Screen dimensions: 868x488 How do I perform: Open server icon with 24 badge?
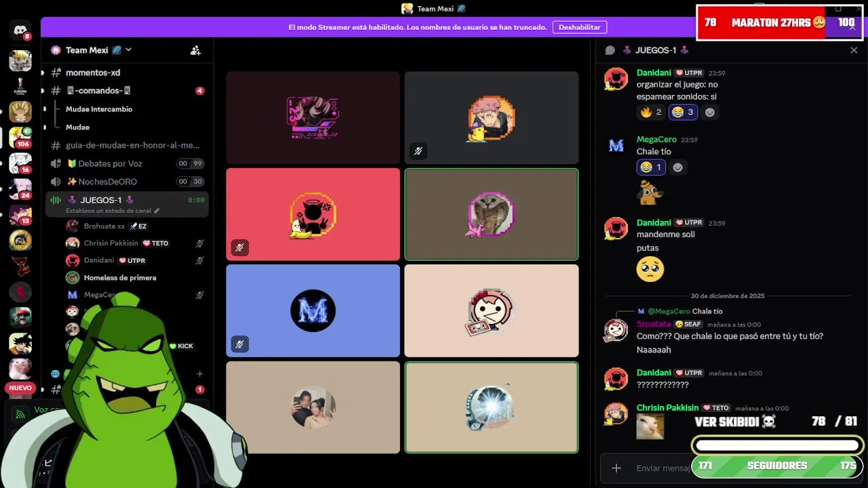(x=20, y=189)
